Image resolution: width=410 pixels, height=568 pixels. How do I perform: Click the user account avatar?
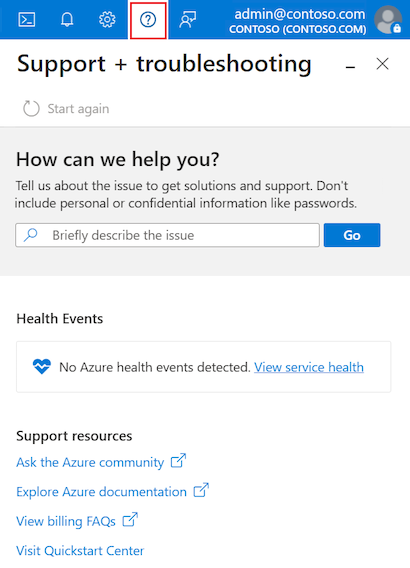pos(388,20)
